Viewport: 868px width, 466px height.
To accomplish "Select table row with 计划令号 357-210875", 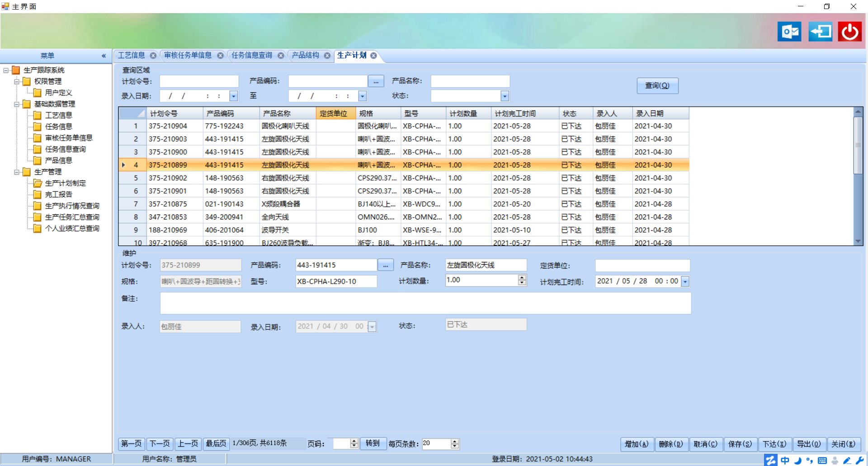I will 404,204.
